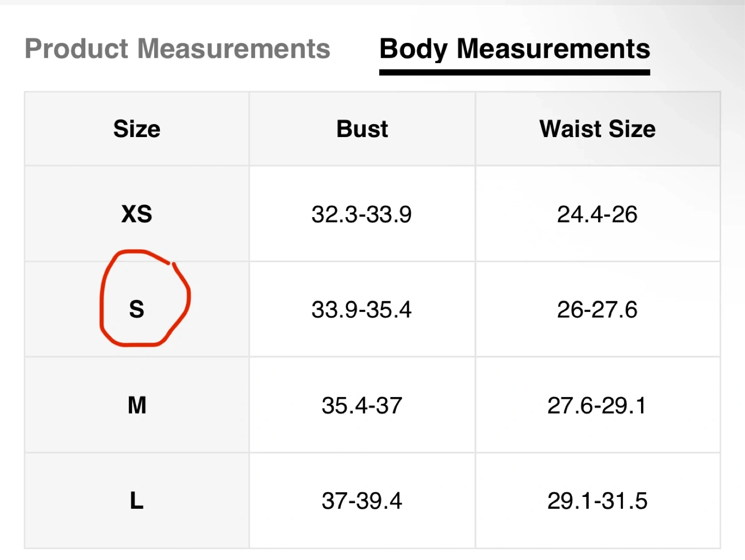Select the L waist range 29.1-31.5
Image resolution: width=745 pixels, height=560 pixels.
[x=597, y=501]
